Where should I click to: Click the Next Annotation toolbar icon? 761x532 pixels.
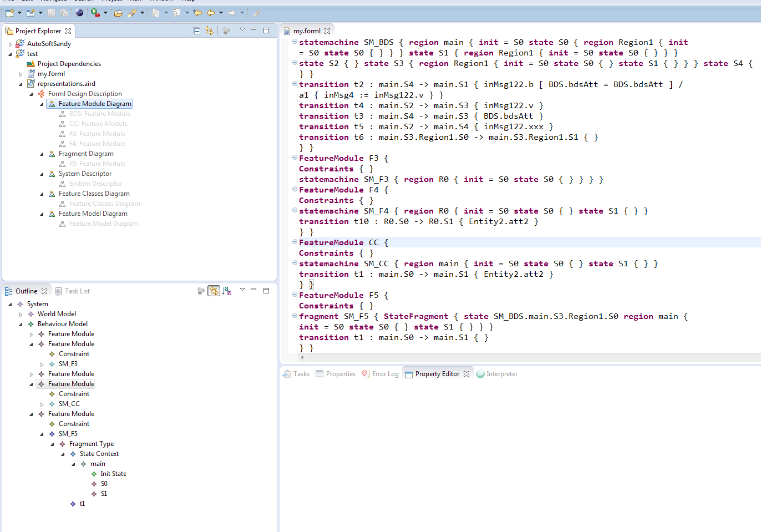156,13
